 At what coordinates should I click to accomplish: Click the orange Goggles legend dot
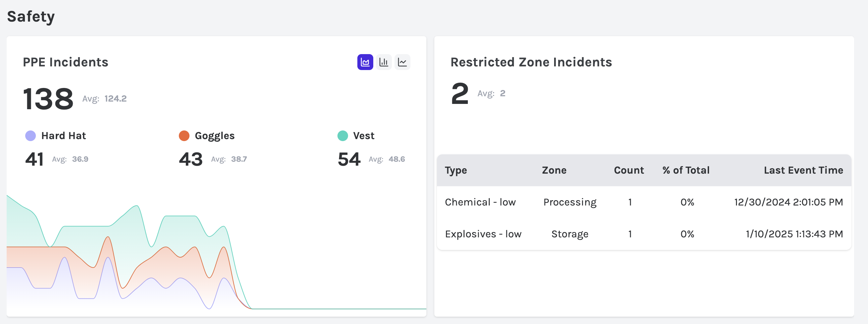[184, 135]
